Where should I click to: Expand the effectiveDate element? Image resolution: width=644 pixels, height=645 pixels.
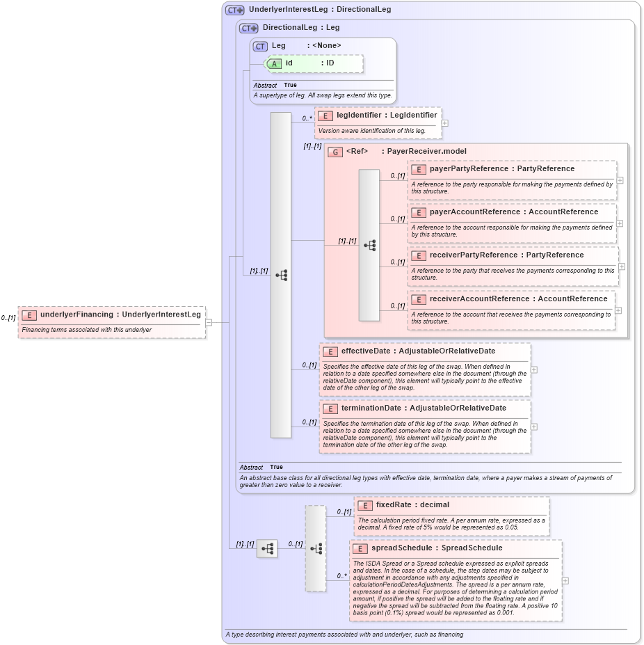pyautogui.click(x=534, y=369)
